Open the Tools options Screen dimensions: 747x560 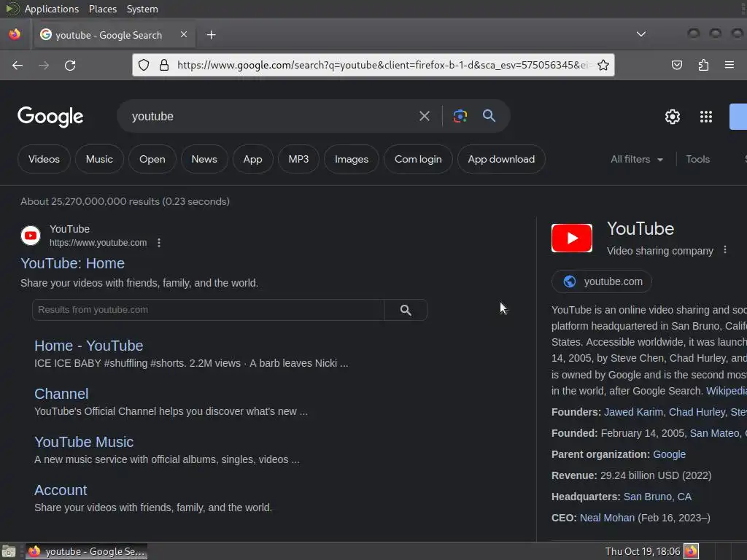click(x=697, y=160)
